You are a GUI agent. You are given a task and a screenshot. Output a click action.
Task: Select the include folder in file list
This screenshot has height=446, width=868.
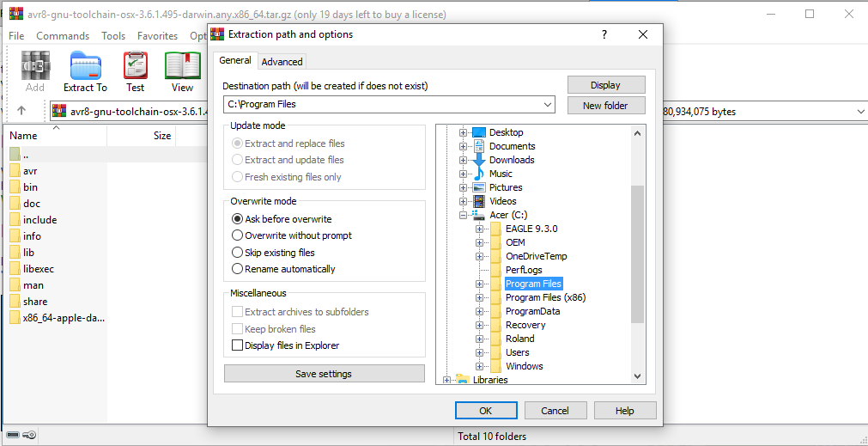39,220
